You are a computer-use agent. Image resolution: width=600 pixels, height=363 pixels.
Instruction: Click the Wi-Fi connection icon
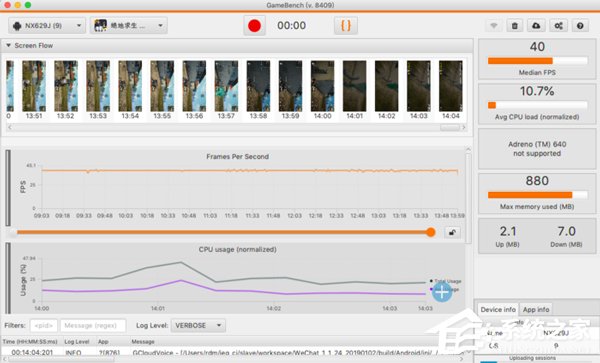pos(494,26)
